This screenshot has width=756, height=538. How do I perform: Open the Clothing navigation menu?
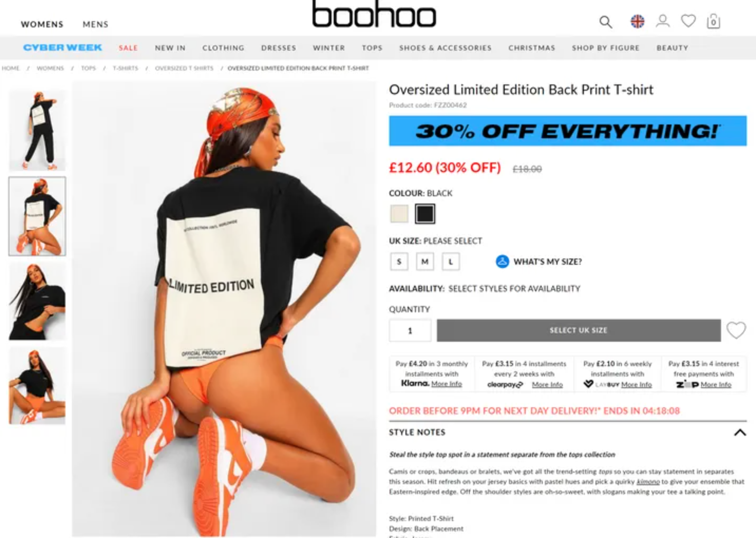[223, 47]
